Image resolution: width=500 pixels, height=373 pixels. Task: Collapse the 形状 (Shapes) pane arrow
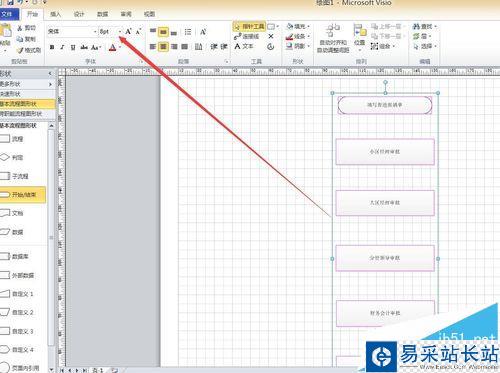point(50,73)
